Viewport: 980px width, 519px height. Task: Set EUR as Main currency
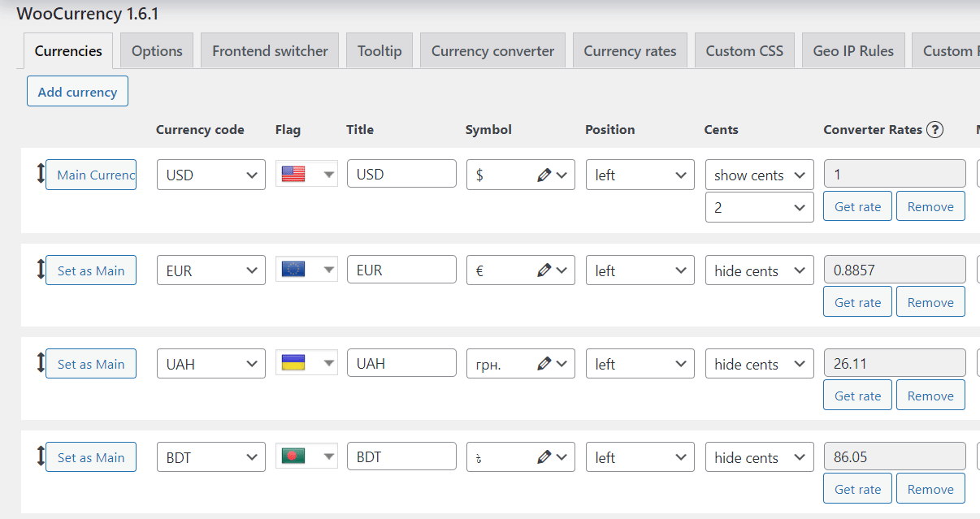click(90, 270)
